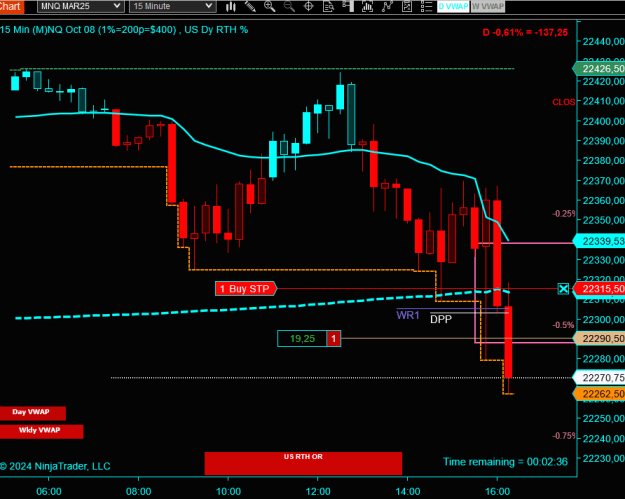Toggle the Chart Trader flag icon
The height and width of the screenshot is (499, 625).
pos(348,6)
